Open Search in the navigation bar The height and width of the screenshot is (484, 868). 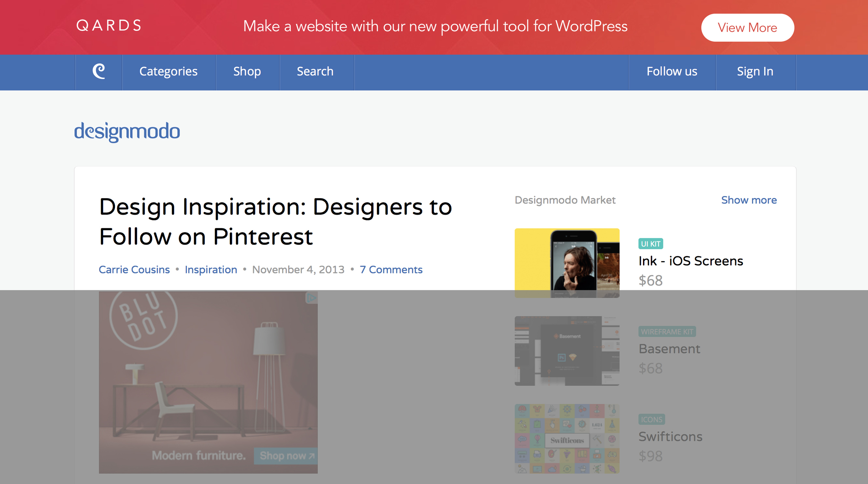(x=315, y=71)
